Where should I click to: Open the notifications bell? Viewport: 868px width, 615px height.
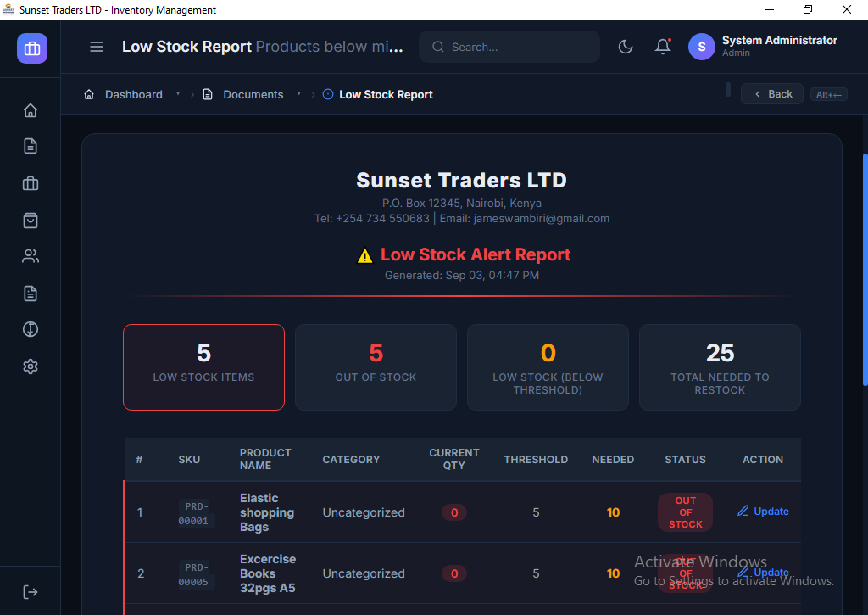click(663, 47)
